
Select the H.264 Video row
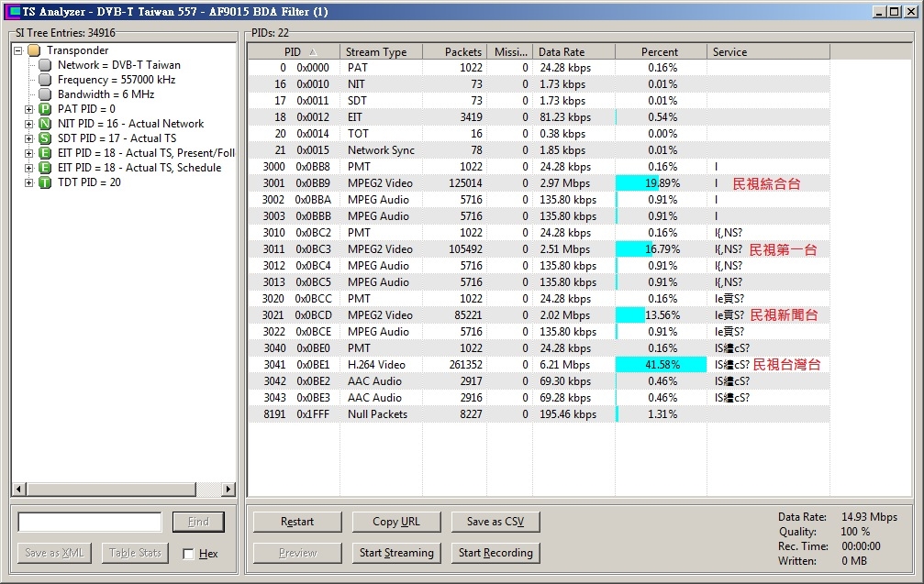(539, 364)
